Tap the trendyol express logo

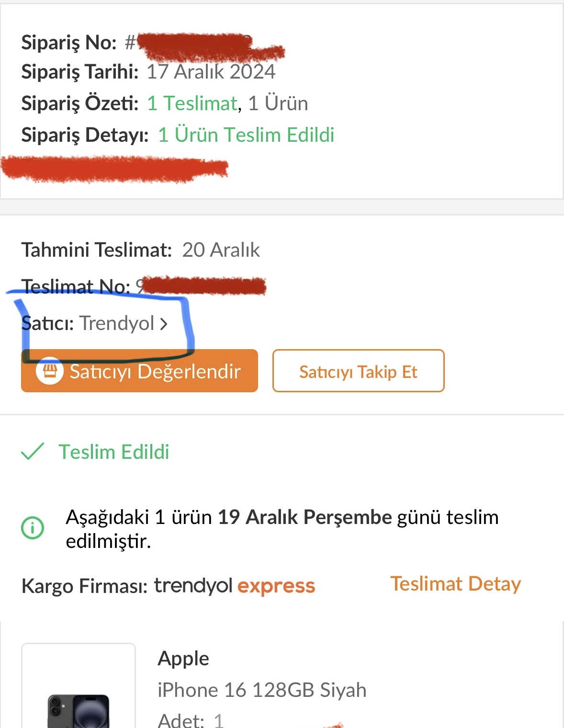click(235, 586)
